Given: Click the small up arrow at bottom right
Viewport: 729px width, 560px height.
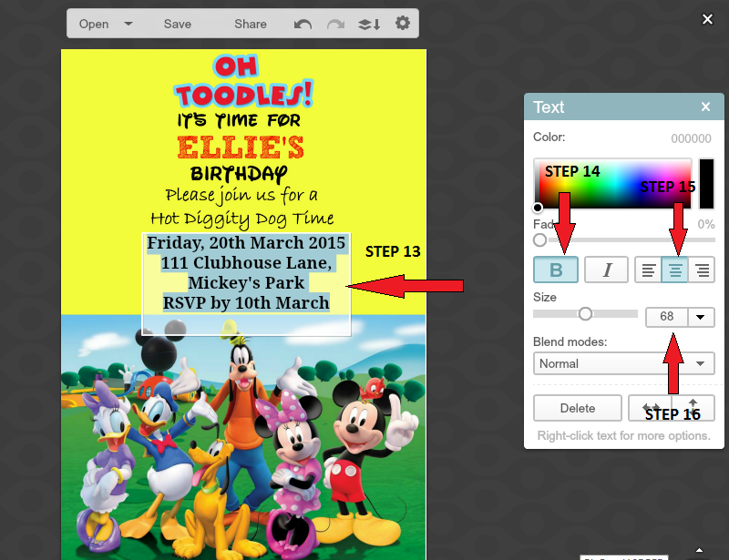Looking at the screenshot, I should tap(699, 550).
